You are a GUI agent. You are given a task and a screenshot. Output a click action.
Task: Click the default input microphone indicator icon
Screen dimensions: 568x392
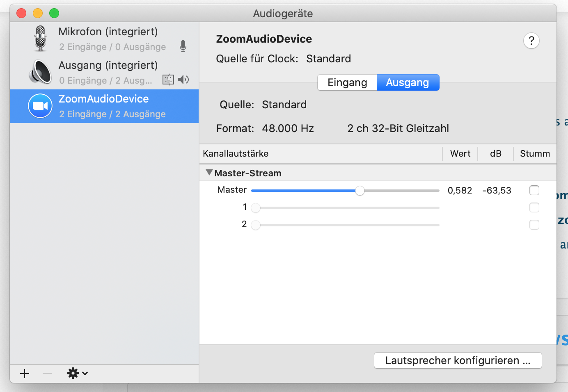183,46
